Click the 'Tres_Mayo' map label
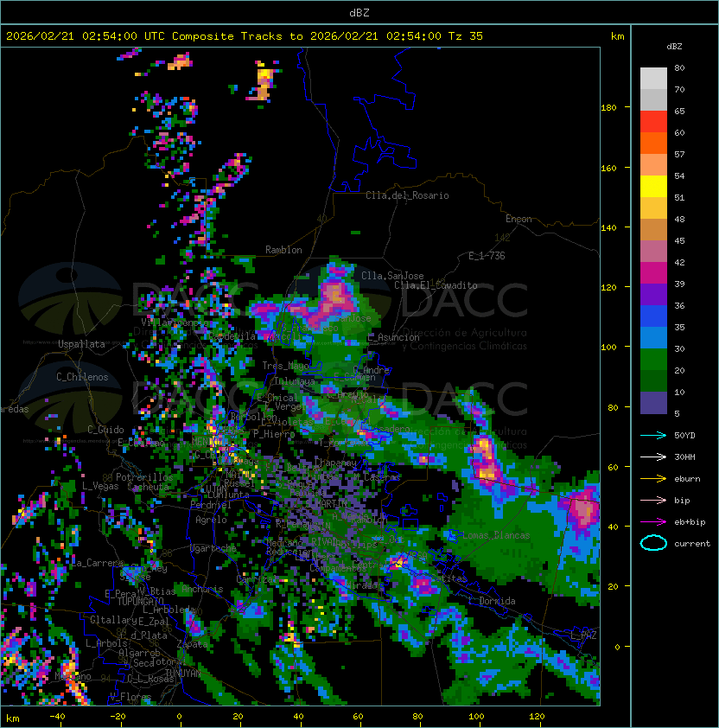Screen dimensions: 719x728 click(285, 366)
